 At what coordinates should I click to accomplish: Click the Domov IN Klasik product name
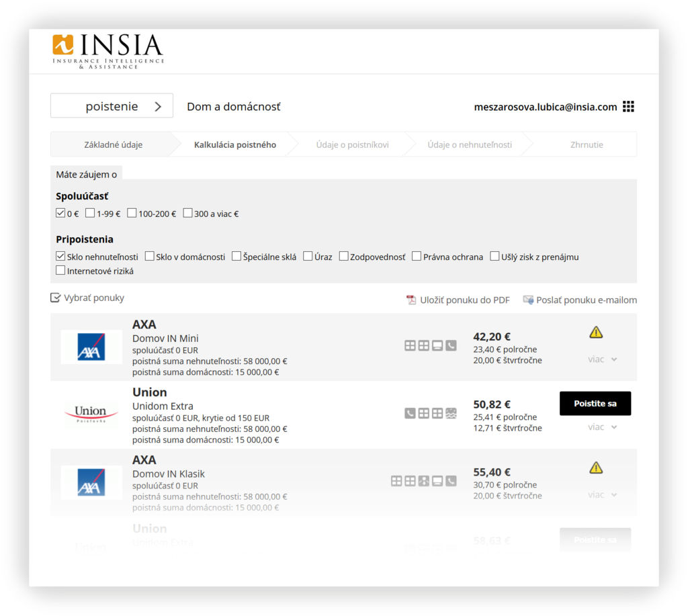[169, 474]
